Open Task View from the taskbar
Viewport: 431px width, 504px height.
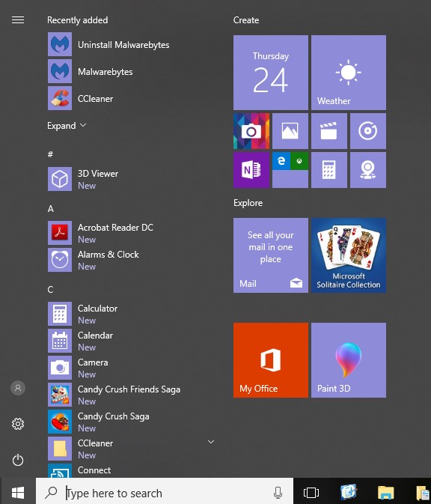pos(311,493)
